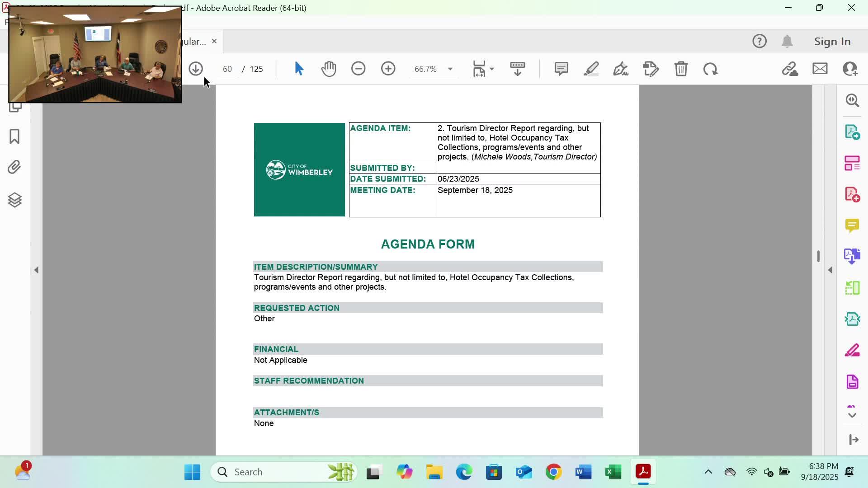Click the Delete trash icon

pyautogui.click(x=681, y=69)
